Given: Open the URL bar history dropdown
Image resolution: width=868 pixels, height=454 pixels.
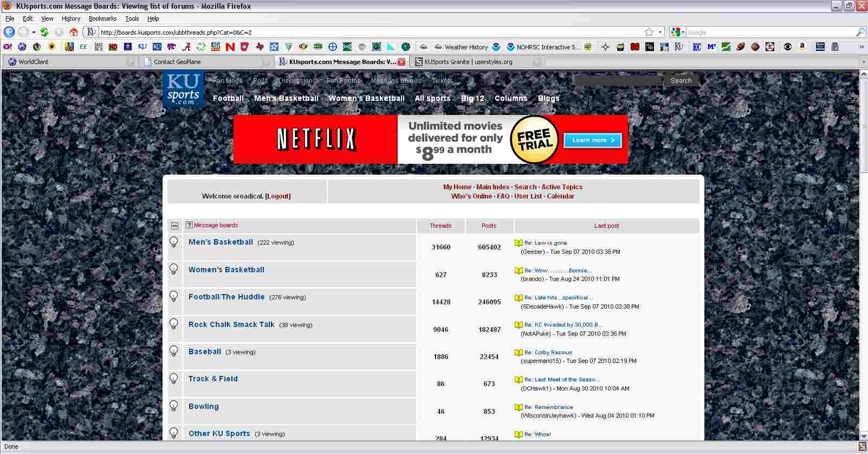Looking at the screenshot, I should (x=660, y=32).
